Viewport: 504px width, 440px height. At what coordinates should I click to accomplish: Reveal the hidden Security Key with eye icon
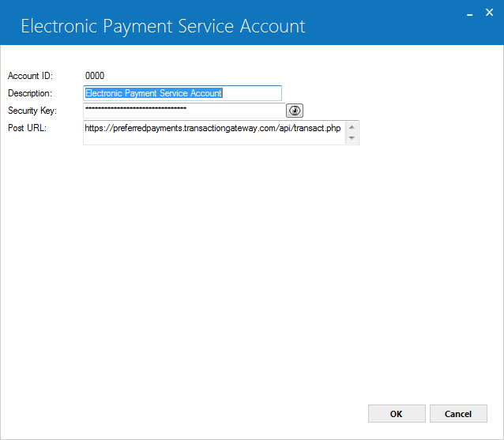[x=295, y=111]
